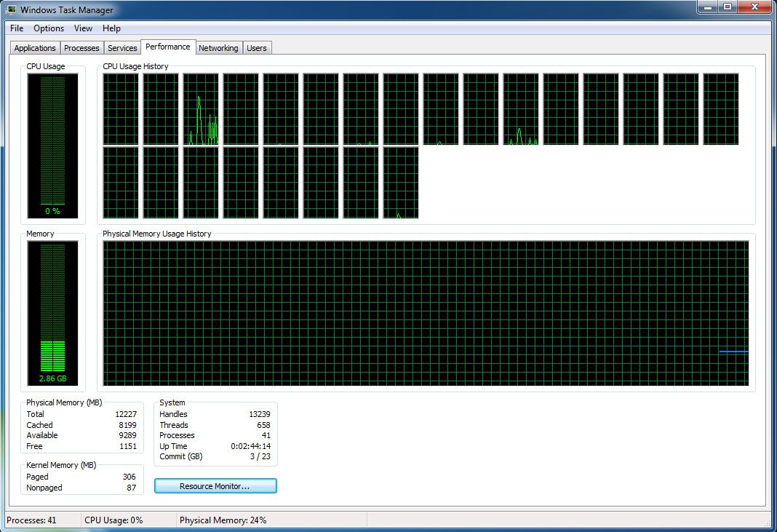Screen dimensions: 777x532
Task: Switch to the Services tab
Action: (x=122, y=48)
